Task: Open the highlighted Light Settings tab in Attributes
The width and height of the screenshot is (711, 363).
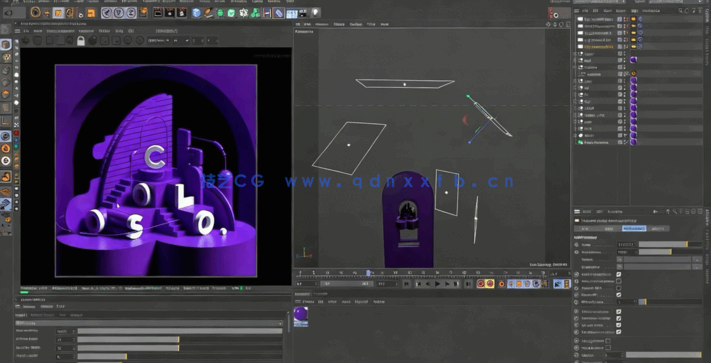Action: (633, 229)
